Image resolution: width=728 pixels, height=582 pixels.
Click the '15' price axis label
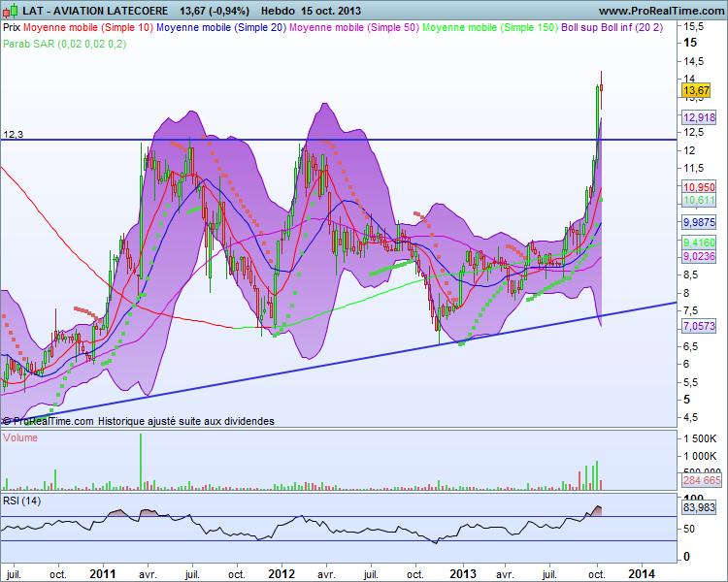pyautogui.click(x=690, y=43)
